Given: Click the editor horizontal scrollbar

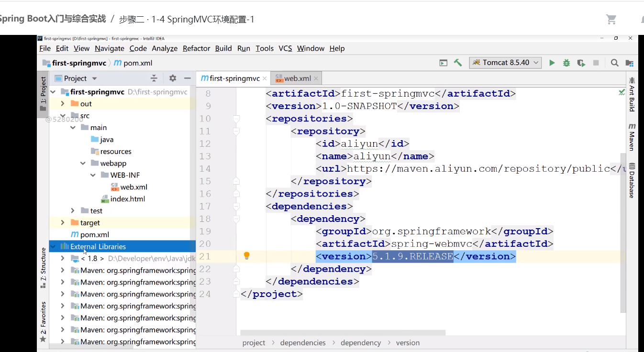Looking at the screenshot, I should point(343,332).
